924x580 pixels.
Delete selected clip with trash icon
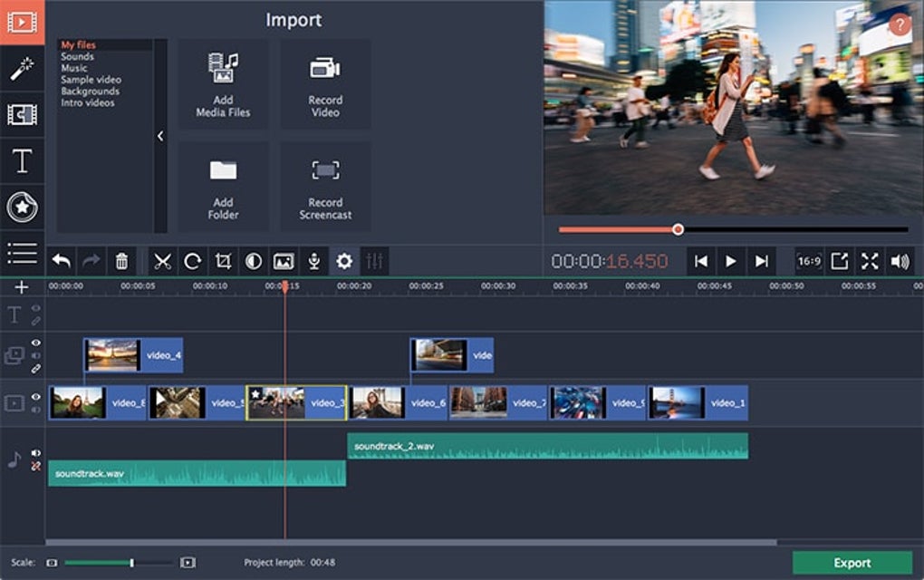(121, 262)
